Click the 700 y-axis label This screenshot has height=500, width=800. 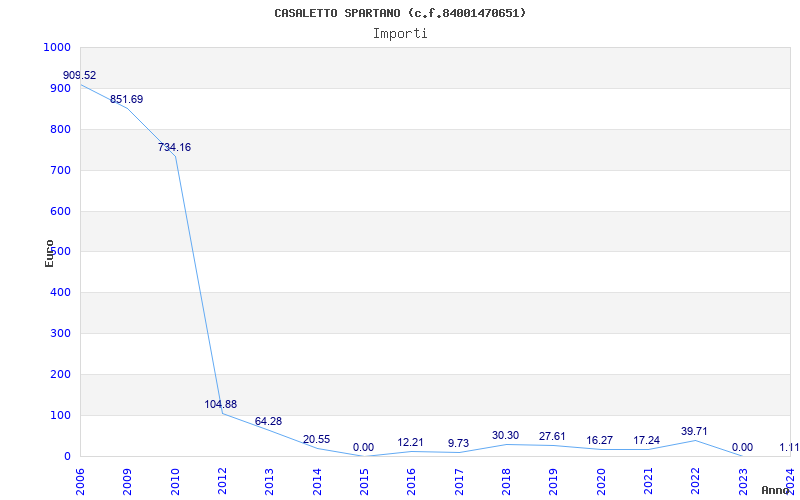60,170
